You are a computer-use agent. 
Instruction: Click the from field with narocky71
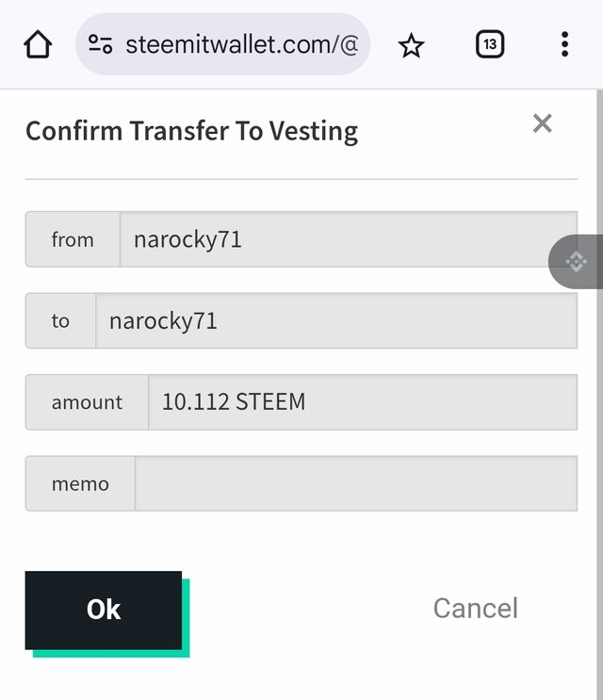click(x=349, y=239)
